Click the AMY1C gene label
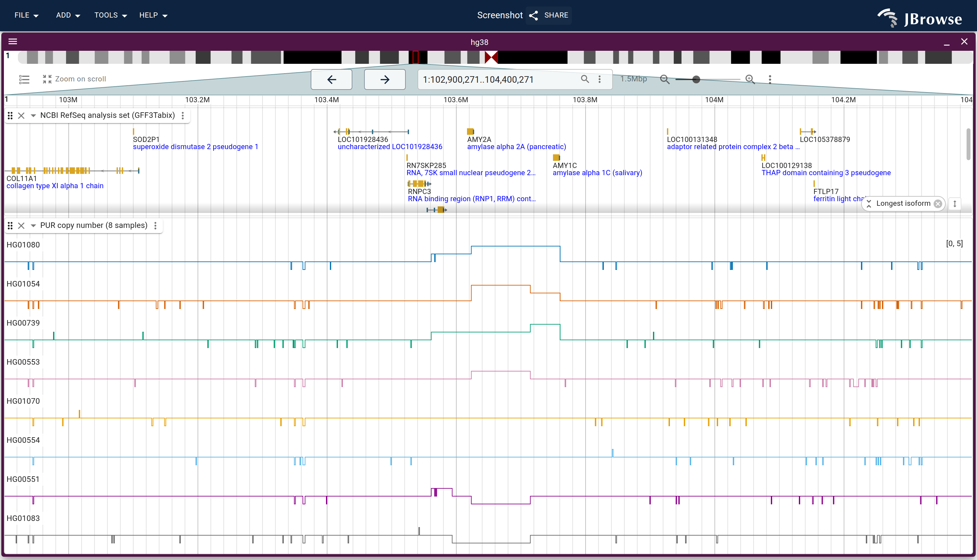977x560 pixels. point(565,165)
